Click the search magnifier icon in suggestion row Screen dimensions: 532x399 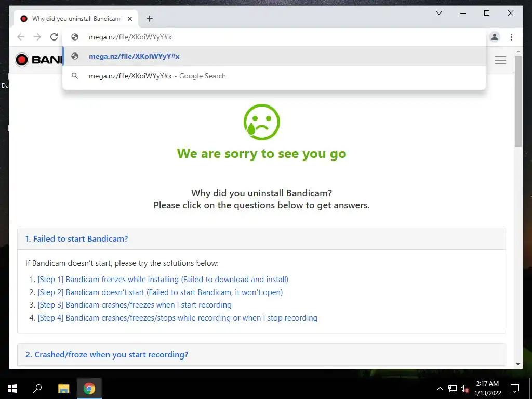click(x=75, y=76)
